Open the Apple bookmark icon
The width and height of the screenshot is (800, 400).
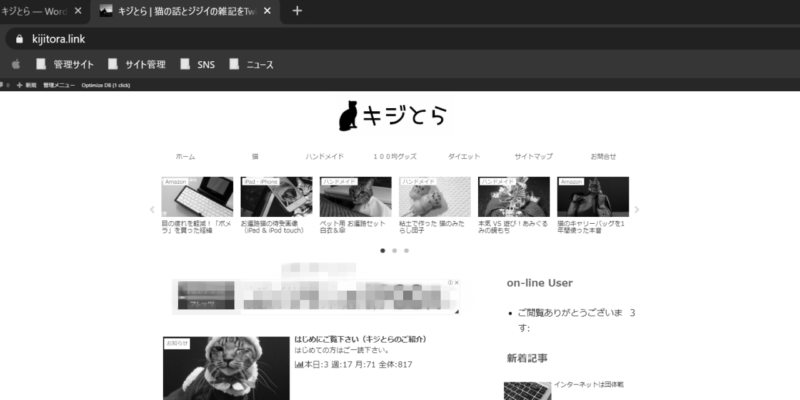16,64
